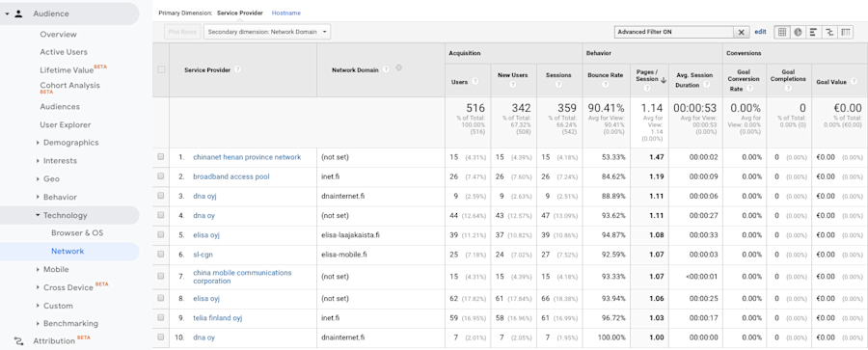Collapse the Audience section

point(7,13)
